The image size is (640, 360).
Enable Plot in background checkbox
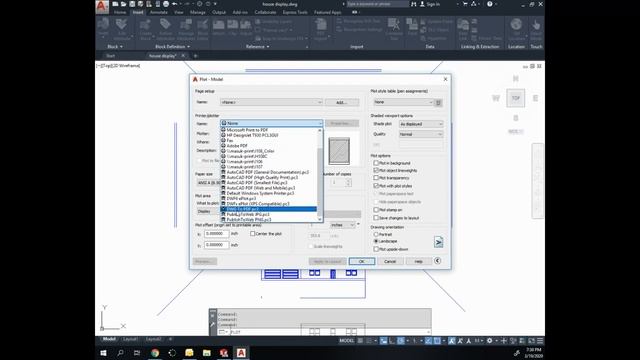(x=376, y=163)
